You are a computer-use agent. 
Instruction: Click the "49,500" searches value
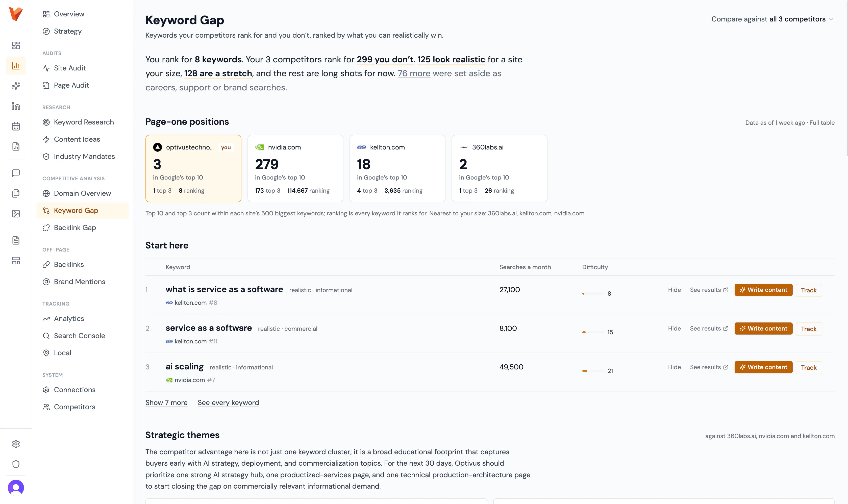point(511,367)
